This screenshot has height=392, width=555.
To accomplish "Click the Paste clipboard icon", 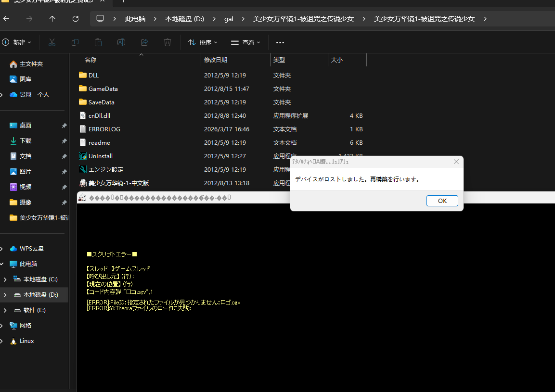I will pyautogui.click(x=98, y=42).
